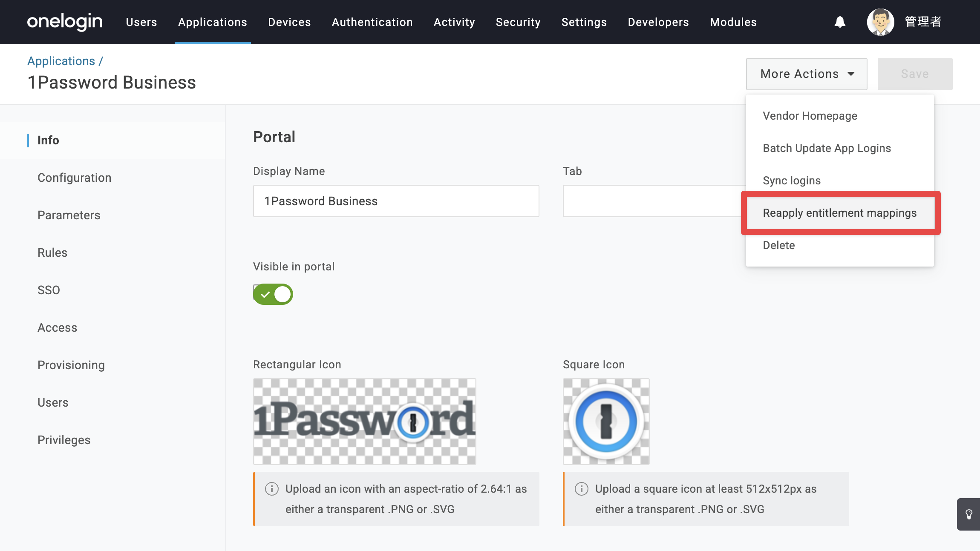Image resolution: width=980 pixels, height=551 pixels.
Task: Click the info icon beside square icon hint
Action: click(x=582, y=489)
